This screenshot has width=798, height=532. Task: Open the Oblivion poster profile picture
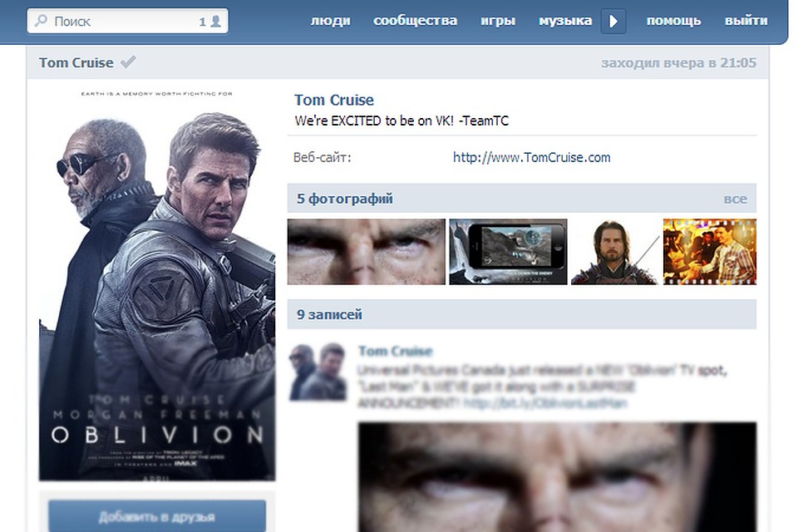[x=157, y=283]
